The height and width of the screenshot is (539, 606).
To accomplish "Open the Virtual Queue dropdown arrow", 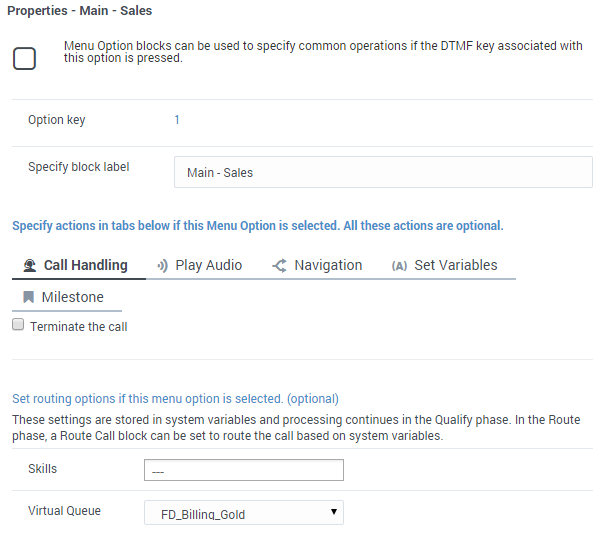I will pos(334,512).
